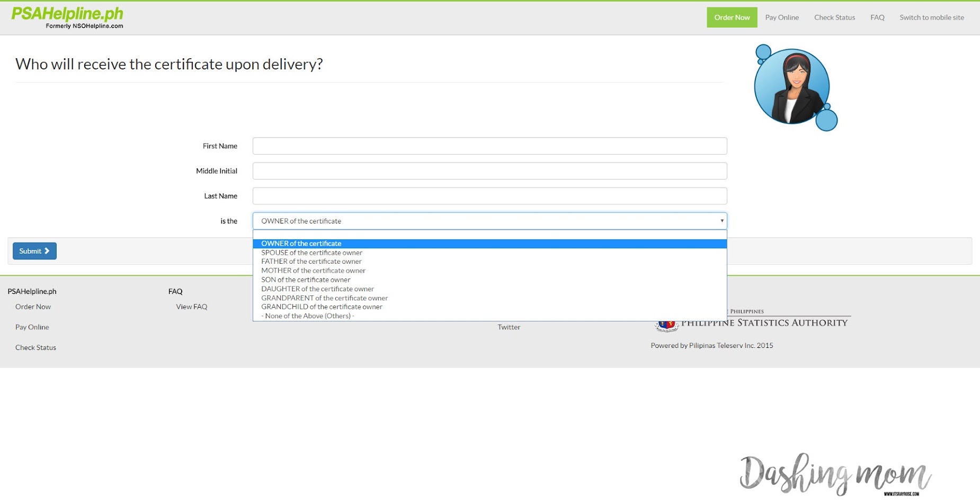Click the helpline assistant avatar
Screen dimensions: 980x502
(795, 87)
